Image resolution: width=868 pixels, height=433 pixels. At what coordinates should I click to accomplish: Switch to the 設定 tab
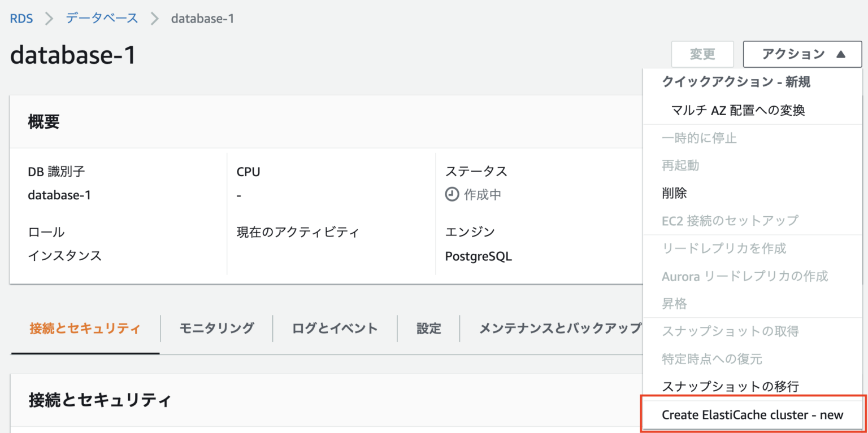[x=428, y=328]
